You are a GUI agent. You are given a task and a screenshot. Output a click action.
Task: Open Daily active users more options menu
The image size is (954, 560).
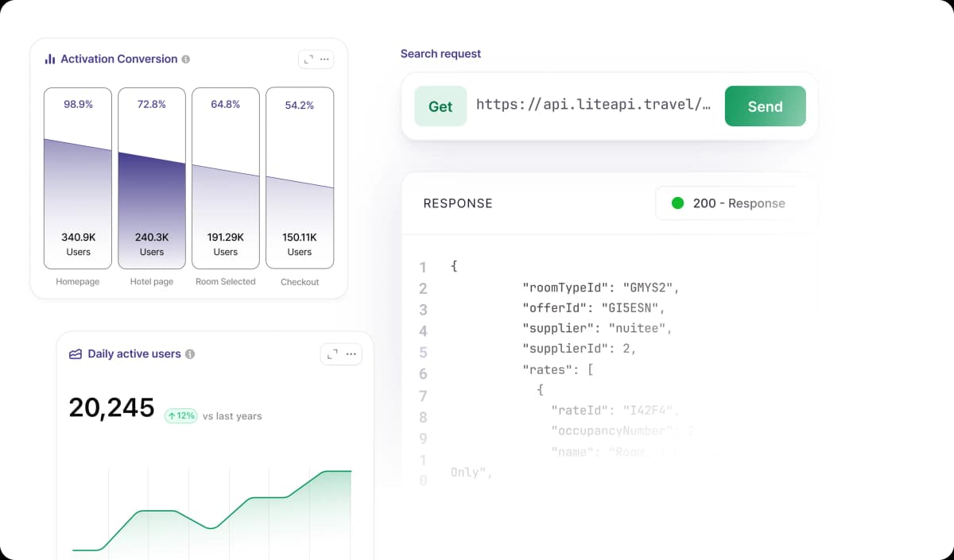351,354
